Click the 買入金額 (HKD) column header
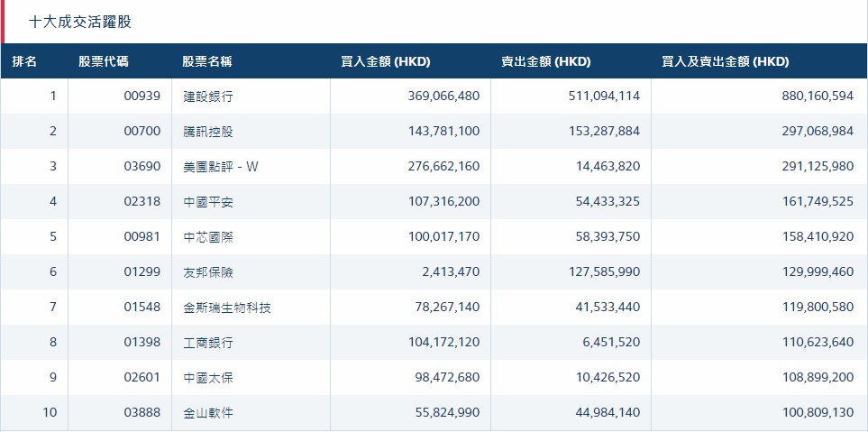868x432 pixels. [385, 61]
